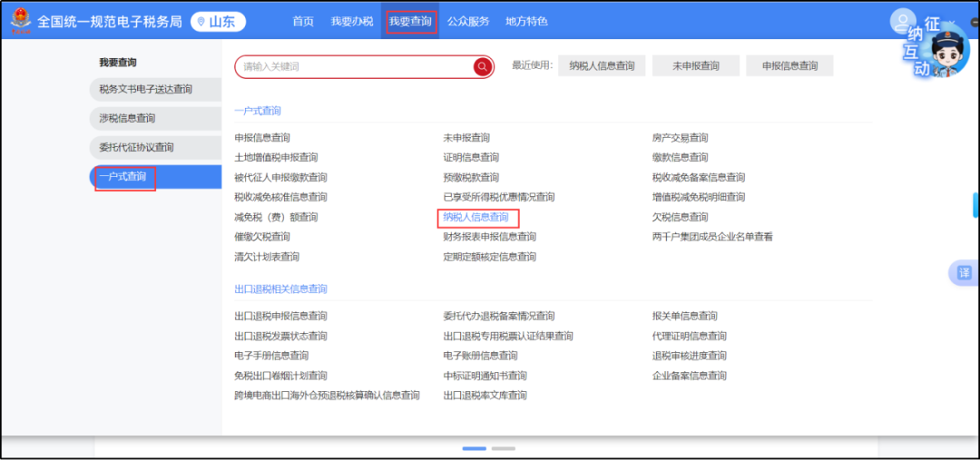Screen dimensions: 980x460
Task: Open the 我要办税 tab
Action: 352,22
